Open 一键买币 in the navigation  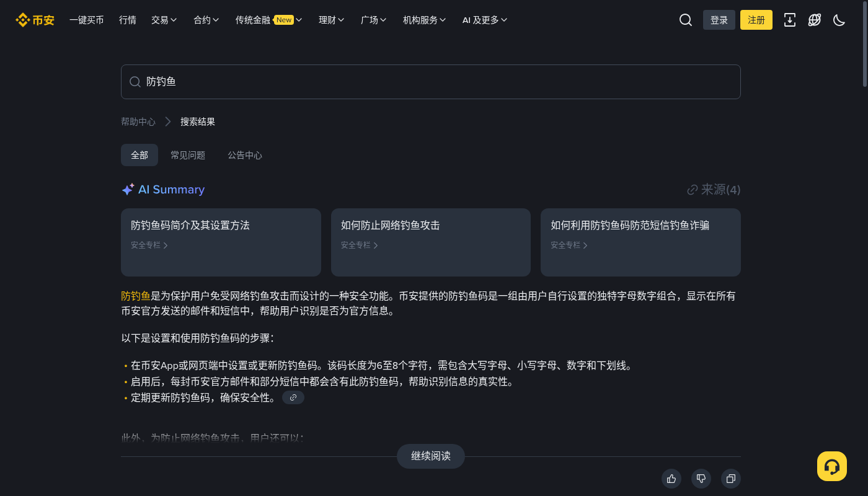(87, 20)
